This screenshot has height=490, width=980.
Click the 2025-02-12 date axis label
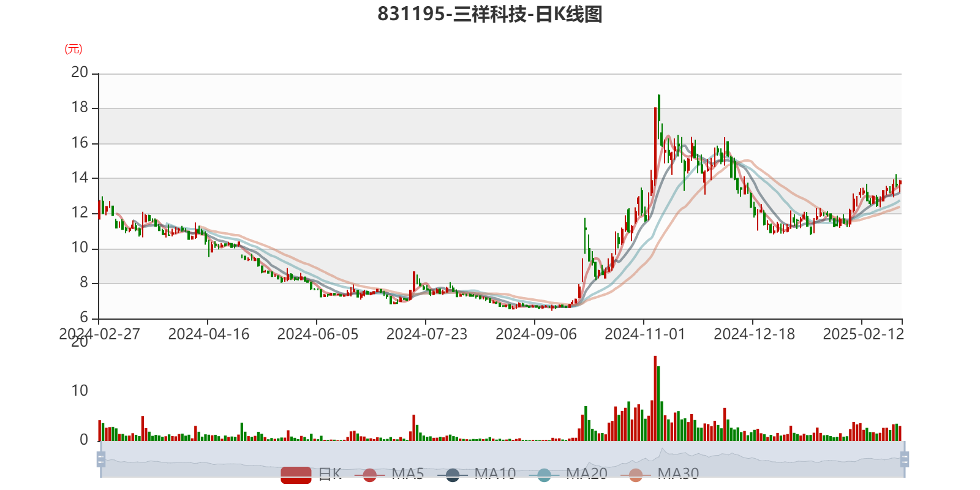pyautogui.click(x=863, y=334)
